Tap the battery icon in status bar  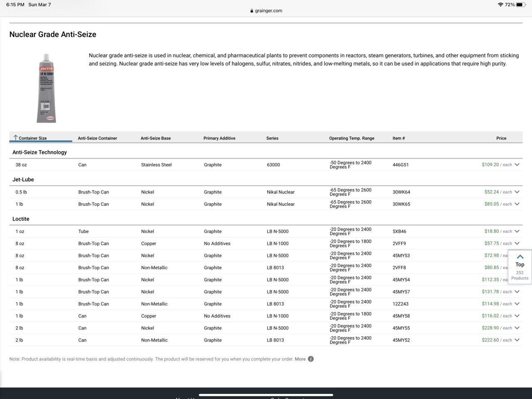click(x=522, y=5)
